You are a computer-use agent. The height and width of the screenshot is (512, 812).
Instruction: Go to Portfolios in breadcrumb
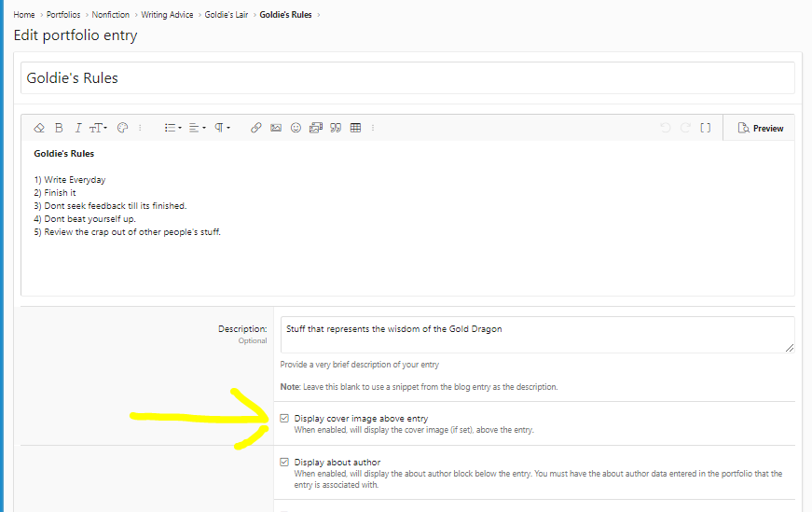(62, 15)
